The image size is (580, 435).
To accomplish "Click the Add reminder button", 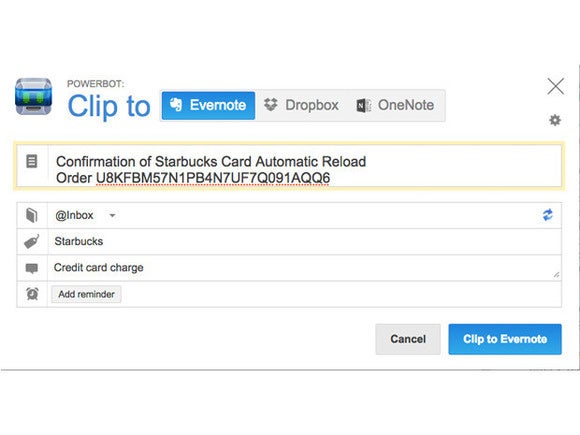I will (x=86, y=294).
